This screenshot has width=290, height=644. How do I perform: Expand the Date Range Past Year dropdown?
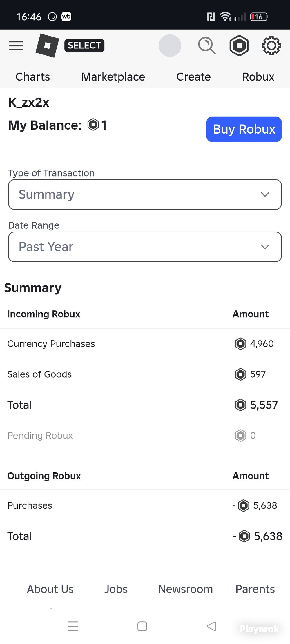tap(145, 247)
